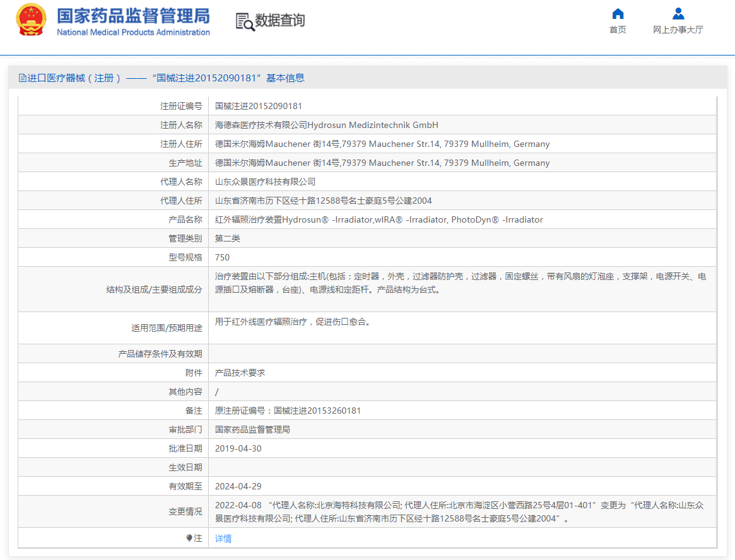Click the 附件 row label

[x=194, y=373]
